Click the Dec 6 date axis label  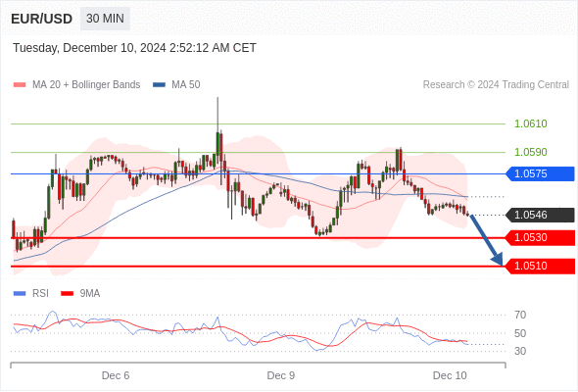[116, 375]
